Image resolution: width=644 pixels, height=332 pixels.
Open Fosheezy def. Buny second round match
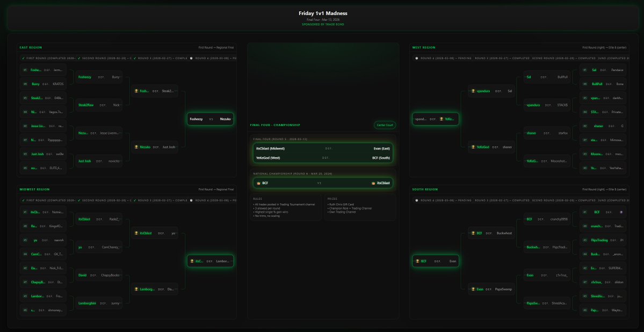[x=99, y=77]
